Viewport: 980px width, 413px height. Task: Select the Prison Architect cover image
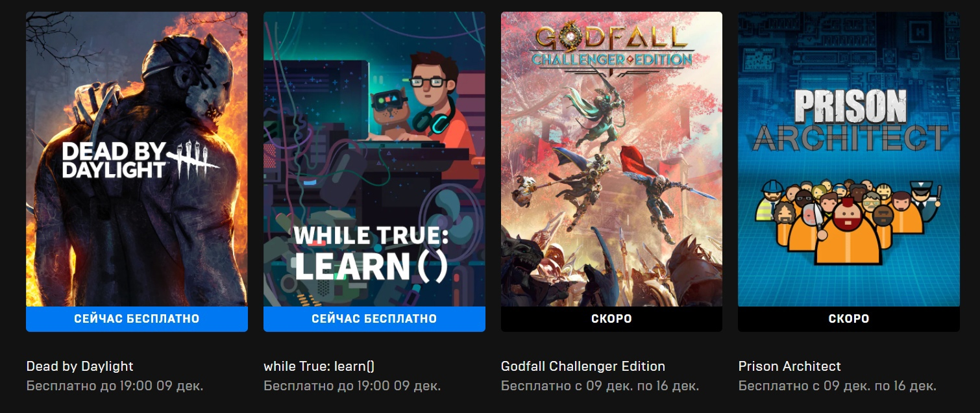(x=849, y=159)
